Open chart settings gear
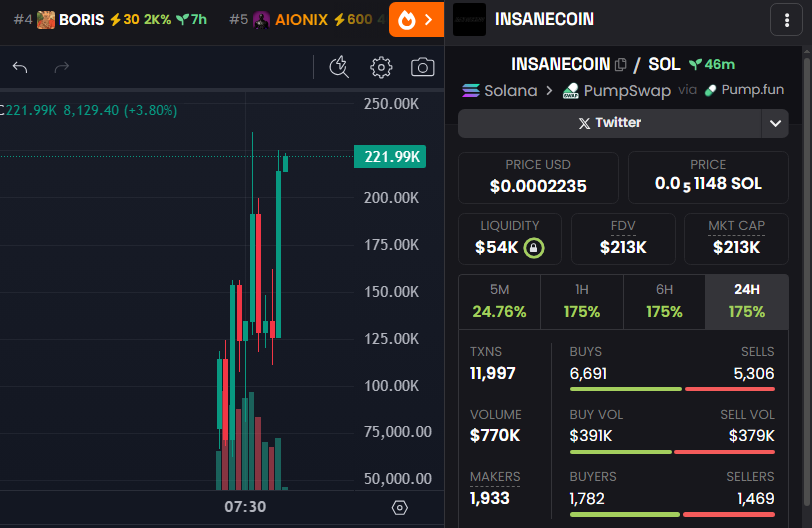The width and height of the screenshot is (812, 528). (381, 67)
